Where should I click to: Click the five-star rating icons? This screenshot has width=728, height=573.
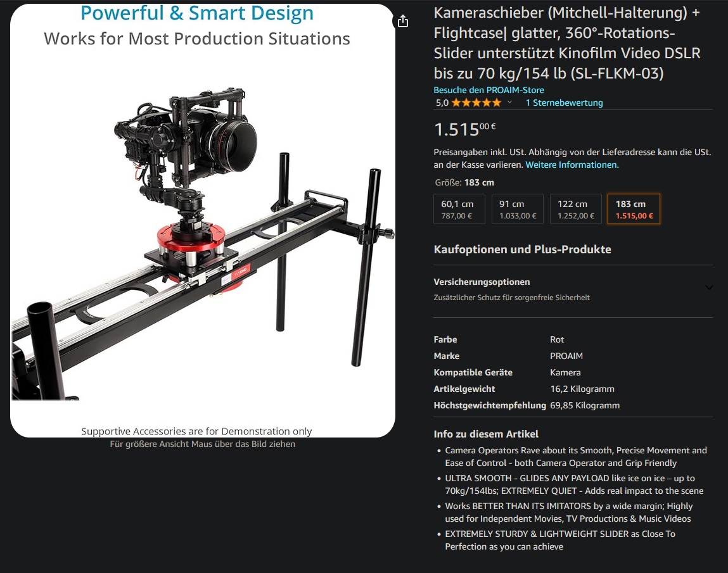(476, 103)
